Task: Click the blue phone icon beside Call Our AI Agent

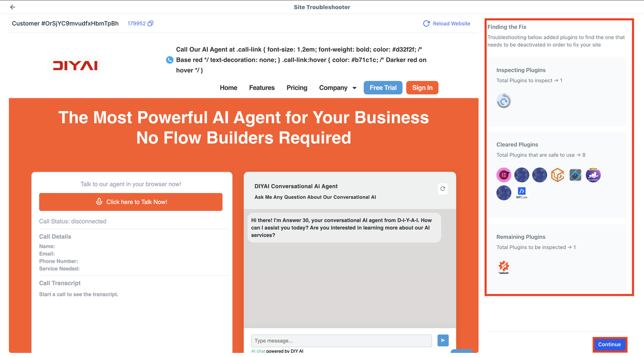Action: [170, 60]
